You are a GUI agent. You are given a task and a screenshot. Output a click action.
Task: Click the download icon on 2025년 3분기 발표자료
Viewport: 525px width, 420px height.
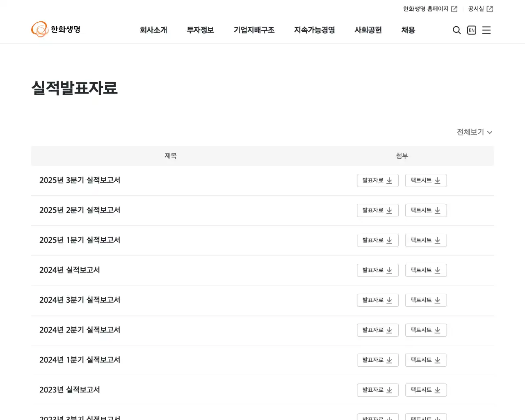pyautogui.click(x=389, y=180)
